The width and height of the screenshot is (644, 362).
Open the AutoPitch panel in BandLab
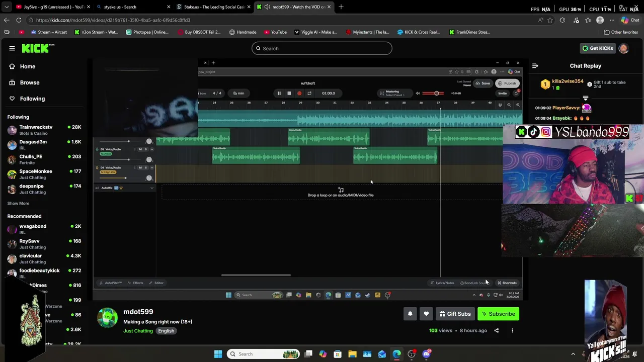(111, 283)
